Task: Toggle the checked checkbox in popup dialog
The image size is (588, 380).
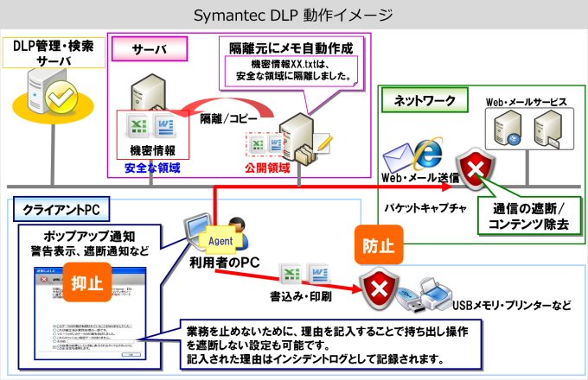Action: 54,347
